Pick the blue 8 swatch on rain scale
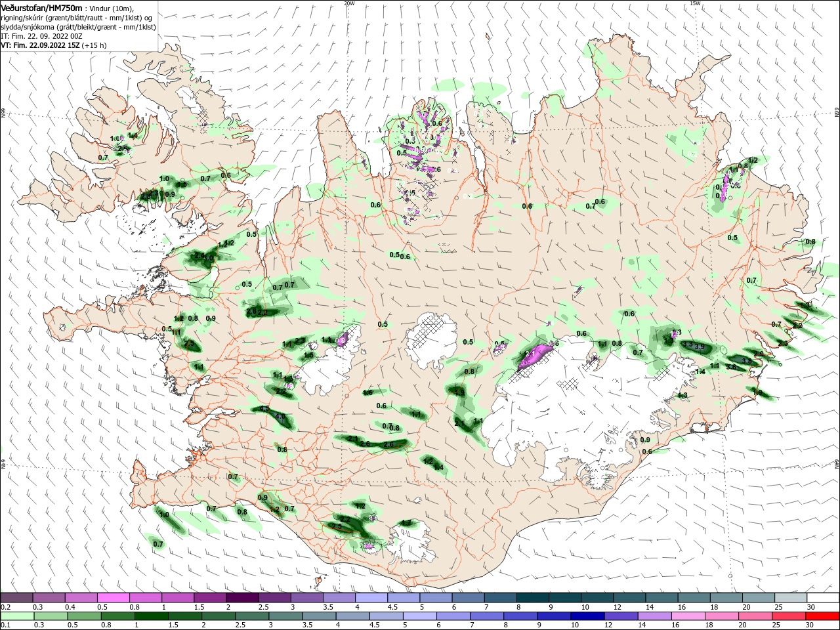 [520, 616]
